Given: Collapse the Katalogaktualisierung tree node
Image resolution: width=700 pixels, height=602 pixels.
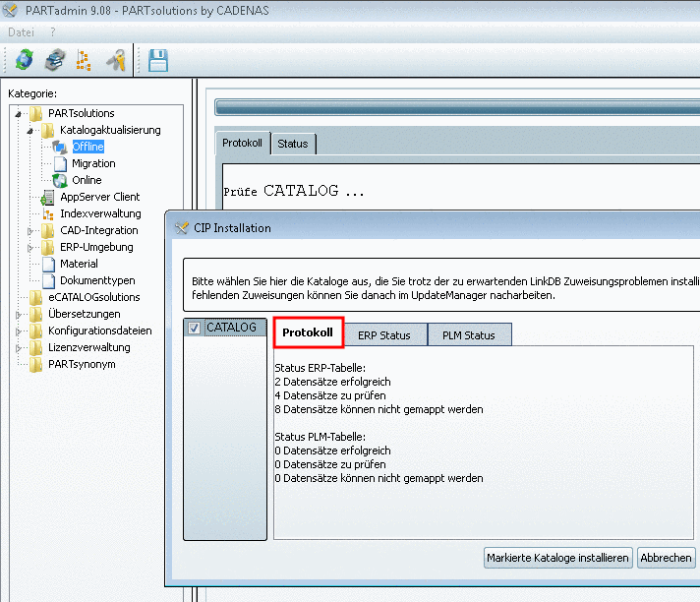Looking at the screenshot, I should [x=30, y=131].
